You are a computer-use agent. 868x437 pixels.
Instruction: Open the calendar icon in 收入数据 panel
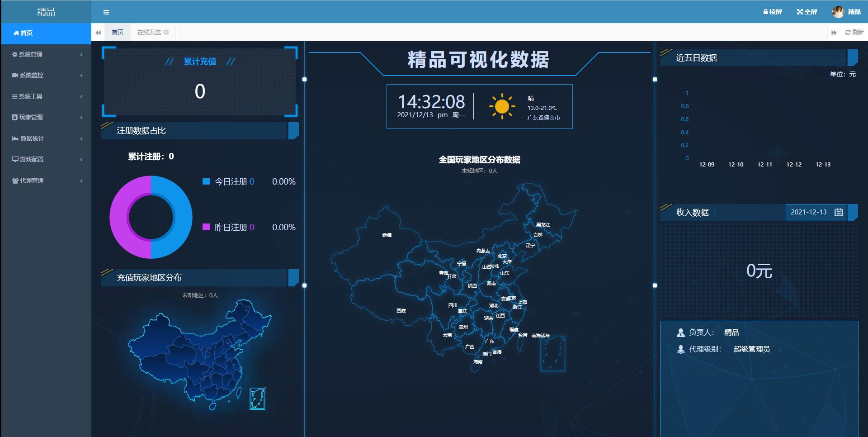pyautogui.click(x=839, y=212)
